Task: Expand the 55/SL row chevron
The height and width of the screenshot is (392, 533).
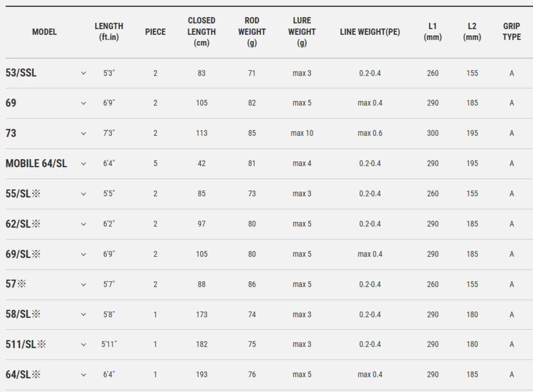Action: pyautogui.click(x=83, y=194)
